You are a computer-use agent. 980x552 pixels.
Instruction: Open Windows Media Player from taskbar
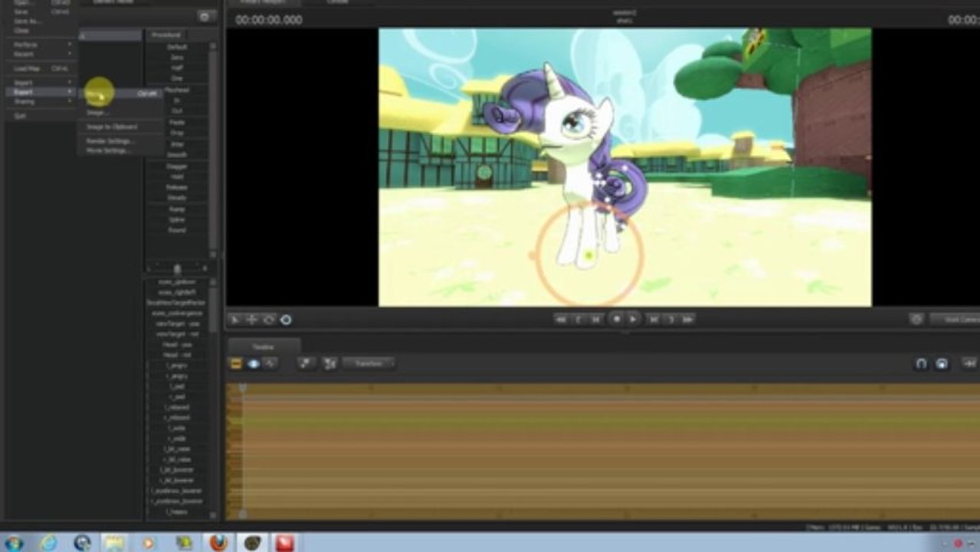pyautogui.click(x=149, y=543)
